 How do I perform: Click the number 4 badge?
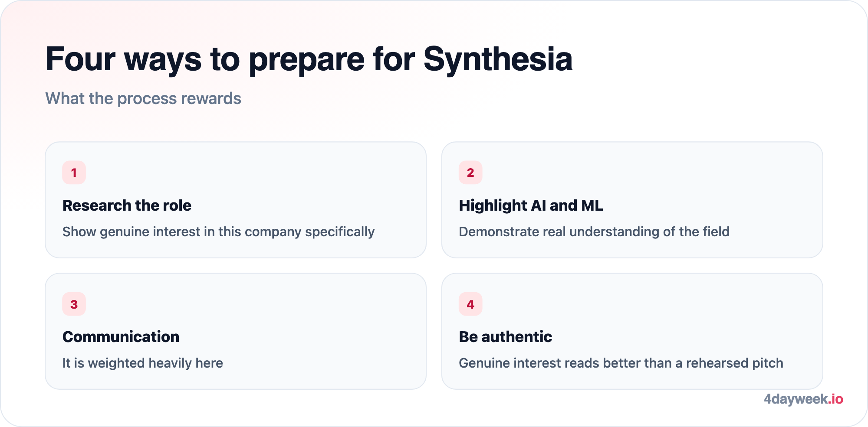[470, 304]
